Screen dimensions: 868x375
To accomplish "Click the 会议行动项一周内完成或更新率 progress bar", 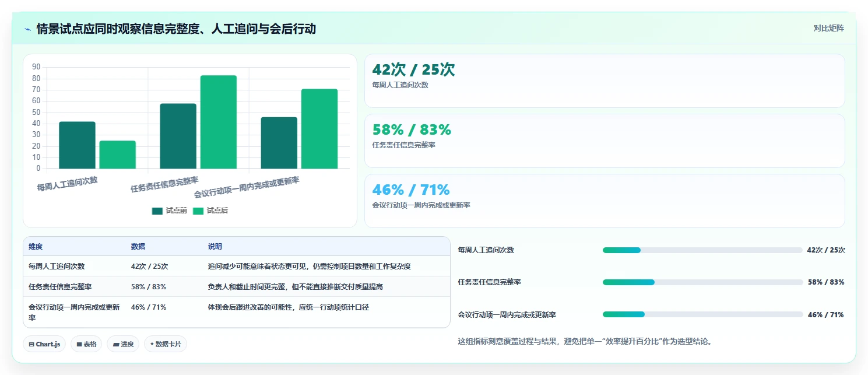I will (x=702, y=314).
